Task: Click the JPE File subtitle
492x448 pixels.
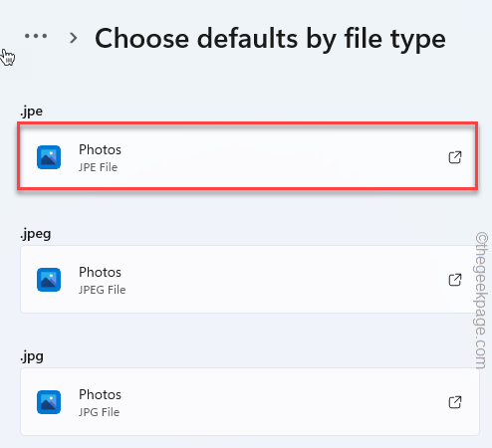Action: point(98,167)
